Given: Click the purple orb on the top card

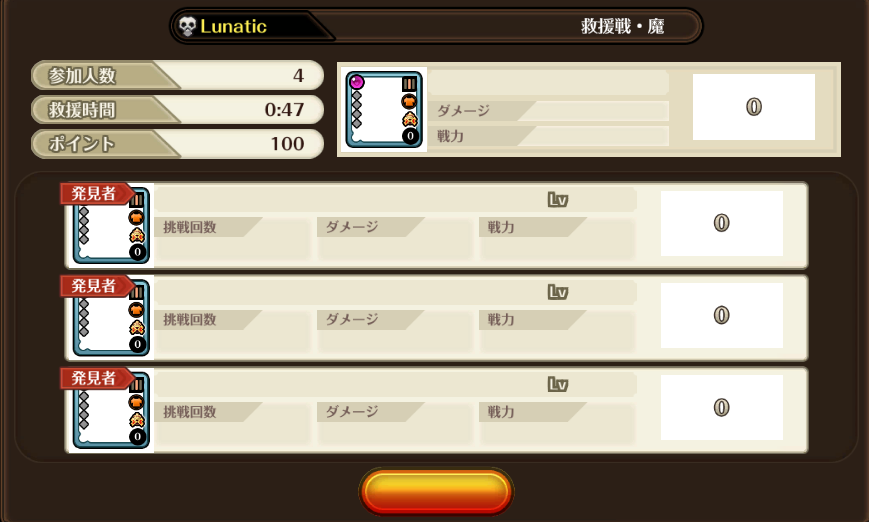Looking at the screenshot, I should [x=357, y=82].
